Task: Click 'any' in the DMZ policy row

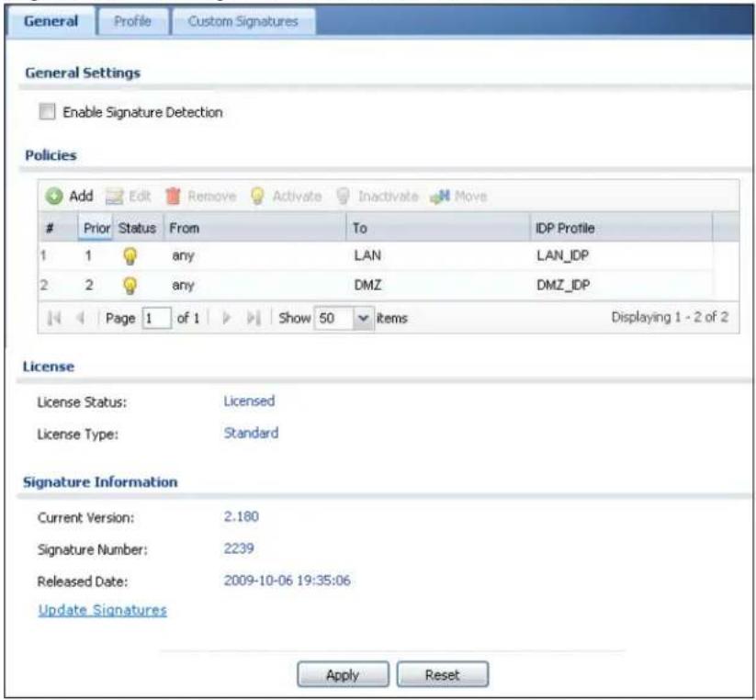Action: (183, 286)
